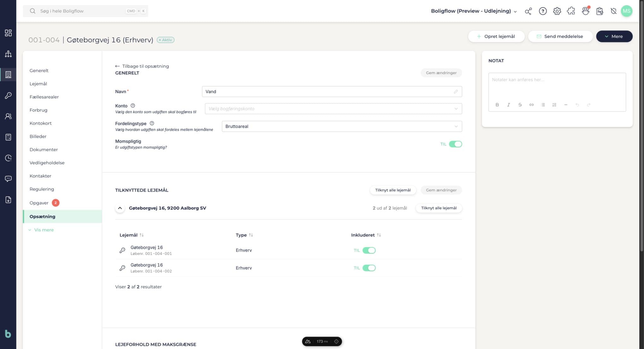Toggle Inkluderet for Løbenr. 001-004-002
Viewport: 644px width, 349px height.
[369, 268]
